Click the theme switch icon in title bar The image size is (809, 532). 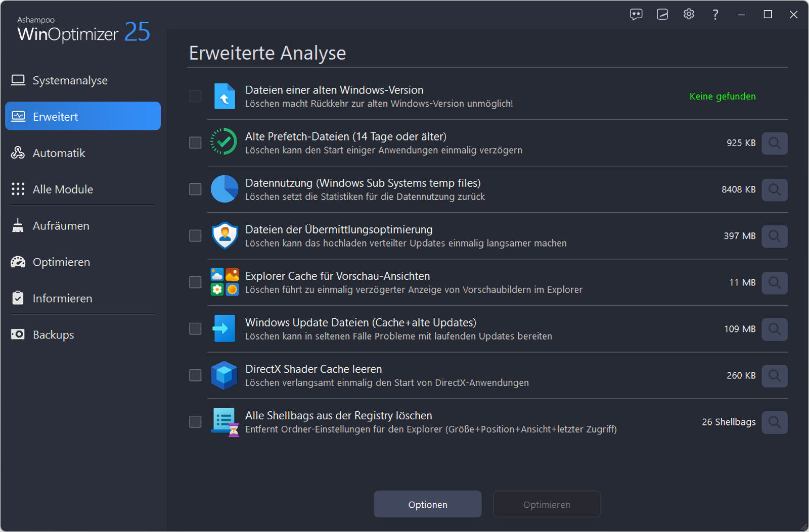662,15
